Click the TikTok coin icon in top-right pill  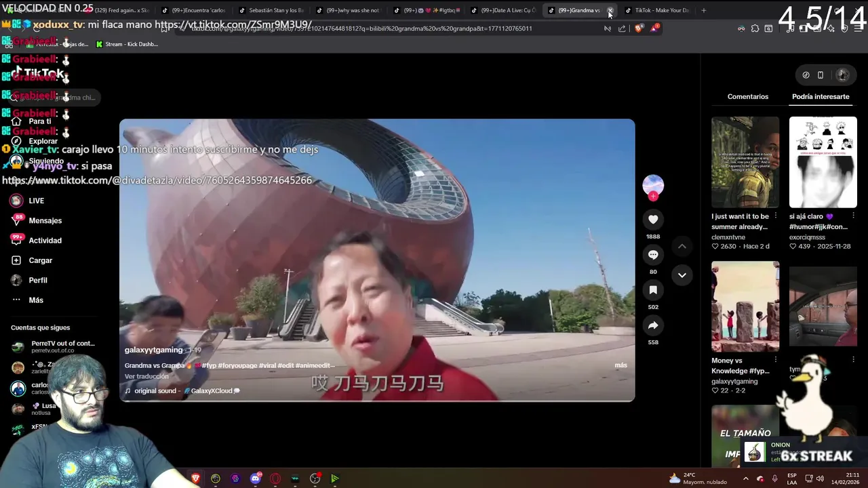[x=806, y=75]
